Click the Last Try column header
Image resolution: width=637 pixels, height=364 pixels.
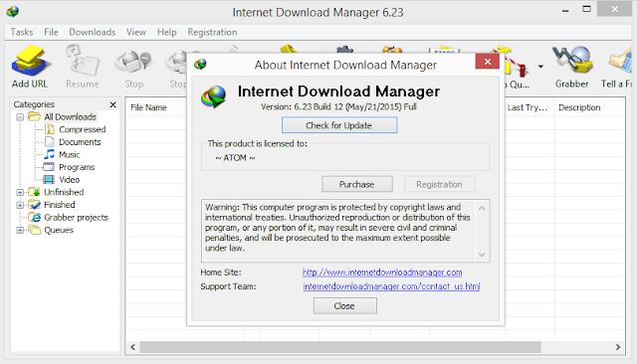click(x=528, y=107)
